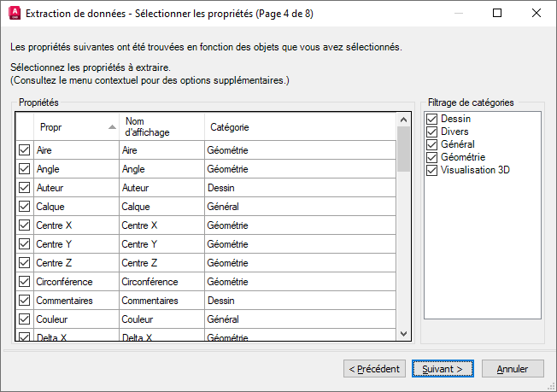Uncheck the Divers category filter
557x392 pixels.
pos(432,132)
